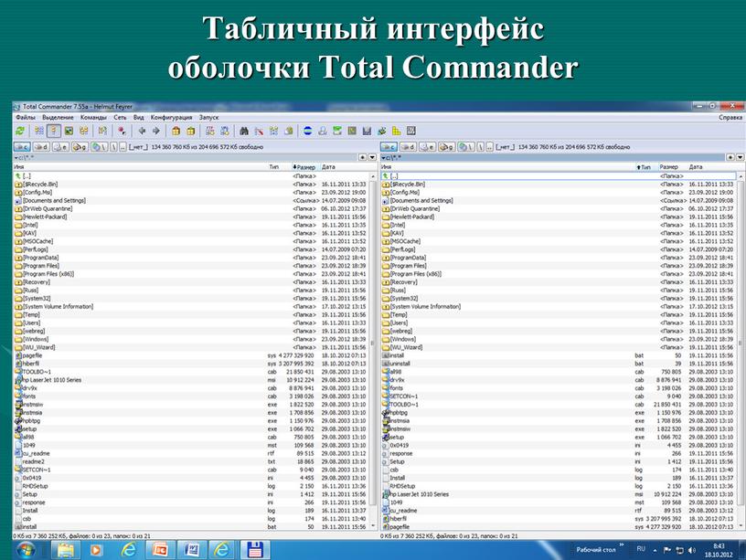This screenshot has height=560, width=746.
Task: Select cu_readme file in right panel
Action: point(559,510)
